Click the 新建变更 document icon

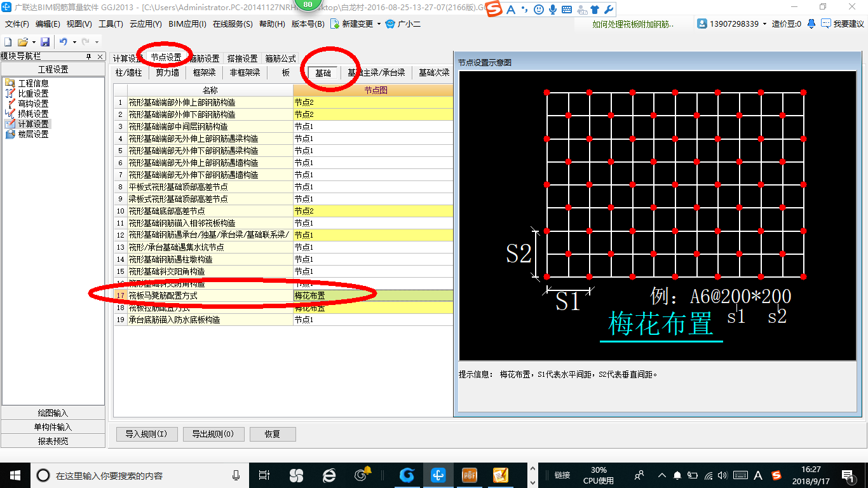point(334,24)
